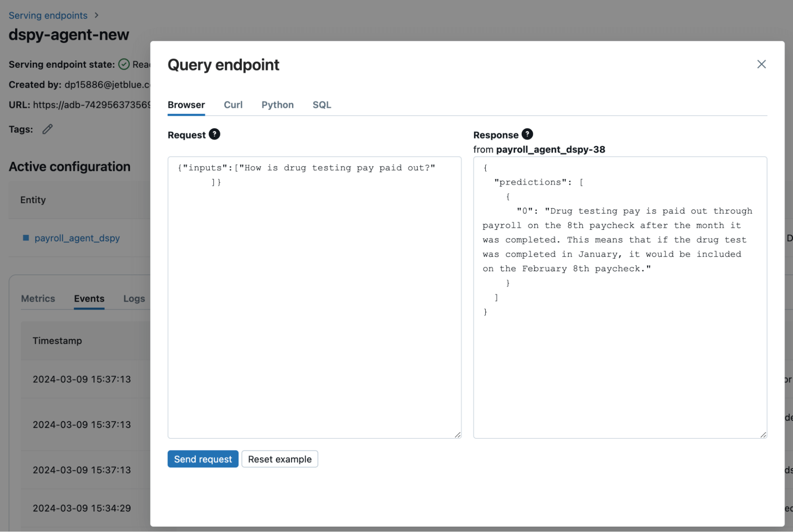Open the SQL tab

[x=321, y=105]
